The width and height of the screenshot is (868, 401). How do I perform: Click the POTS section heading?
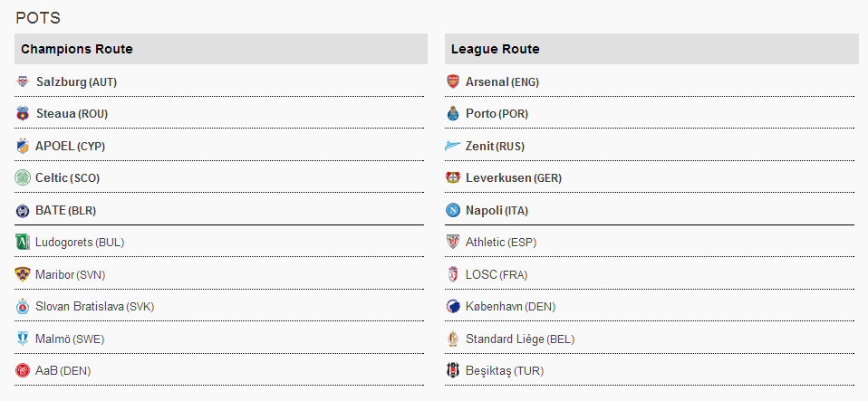point(38,17)
